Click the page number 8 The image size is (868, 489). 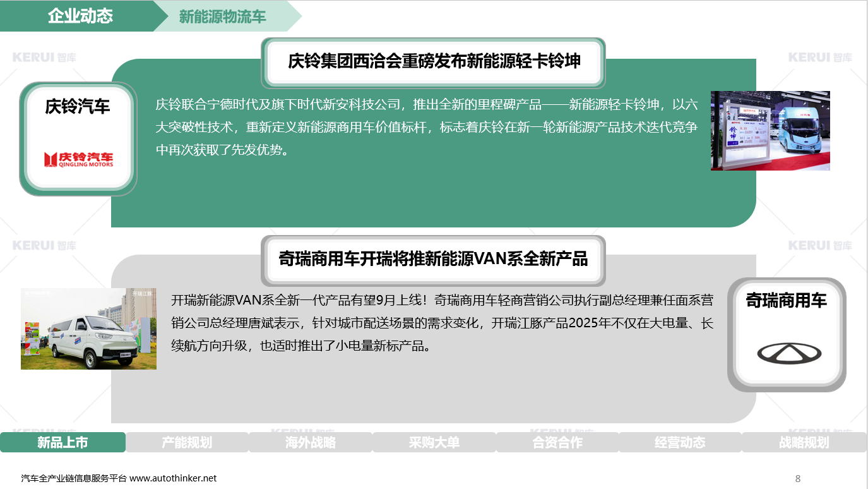point(798,479)
